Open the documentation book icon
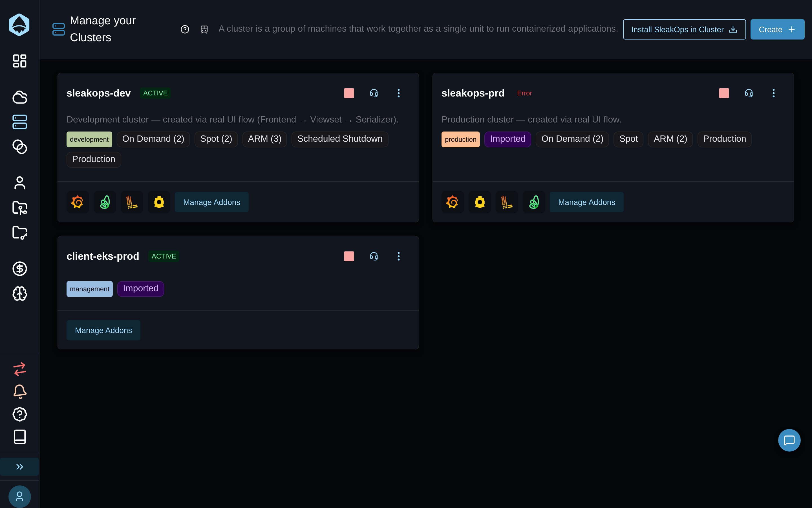 (19, 437)
